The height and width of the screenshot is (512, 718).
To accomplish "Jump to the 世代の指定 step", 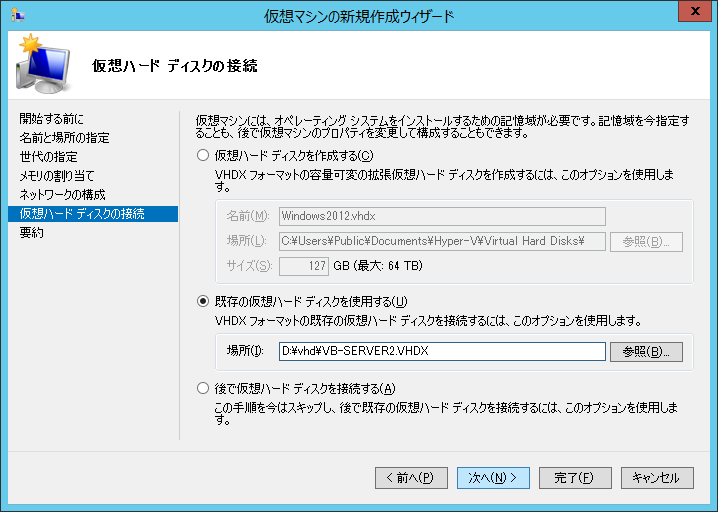I will click(48, 157).
